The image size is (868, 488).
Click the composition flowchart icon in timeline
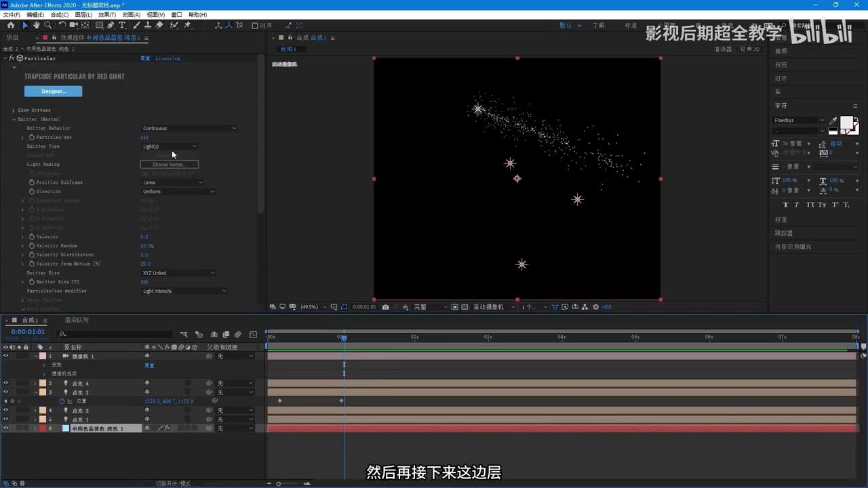(184, 334)
